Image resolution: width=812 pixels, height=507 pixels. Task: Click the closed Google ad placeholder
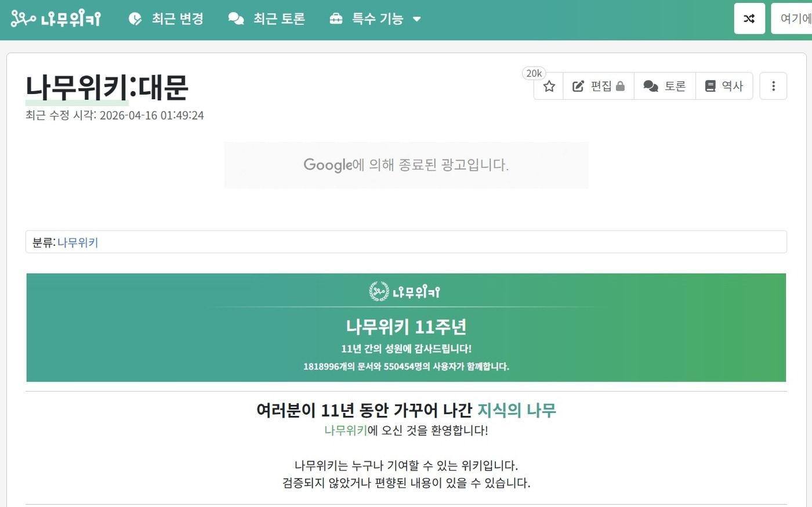[406, 165]
